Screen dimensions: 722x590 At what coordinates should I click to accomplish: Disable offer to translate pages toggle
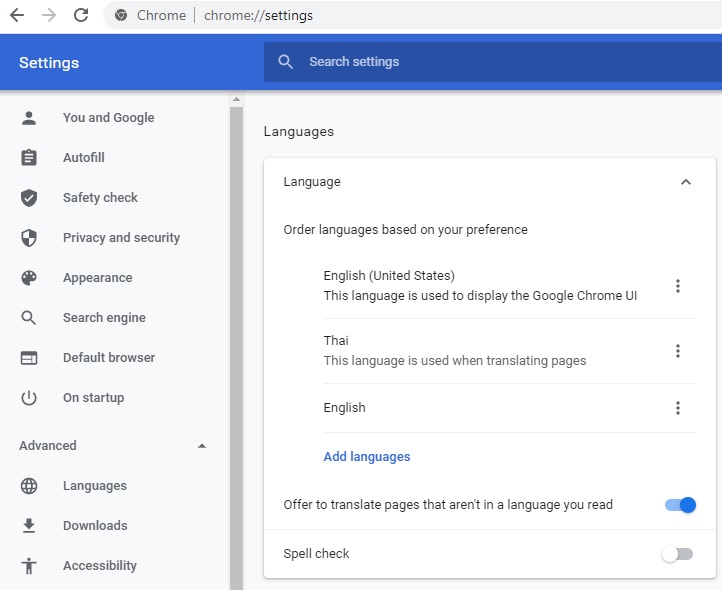[x=680, y=505]
